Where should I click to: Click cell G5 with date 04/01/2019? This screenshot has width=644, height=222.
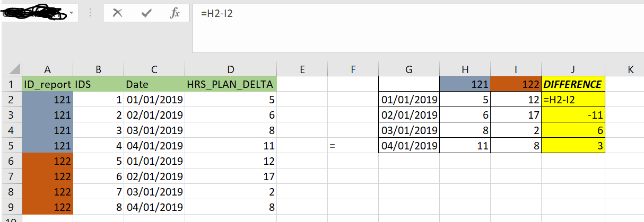pyautogui.click(x=409, y=145)
